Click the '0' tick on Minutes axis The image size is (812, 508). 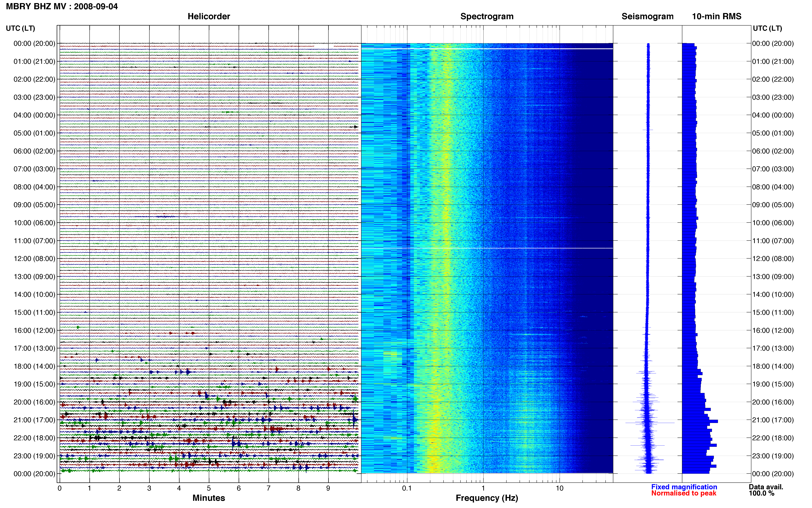click(x=59, y=488)
